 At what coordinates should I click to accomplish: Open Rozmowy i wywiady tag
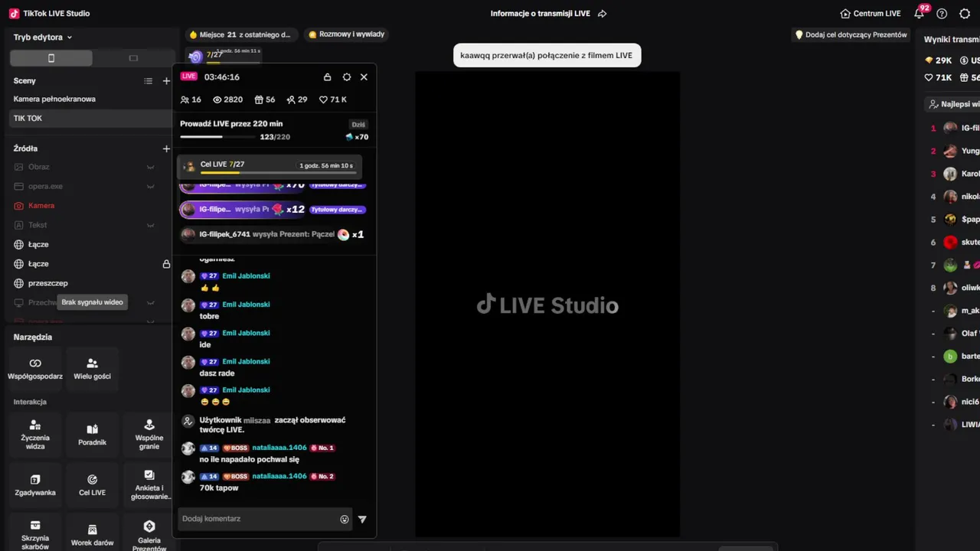(347, 34)
